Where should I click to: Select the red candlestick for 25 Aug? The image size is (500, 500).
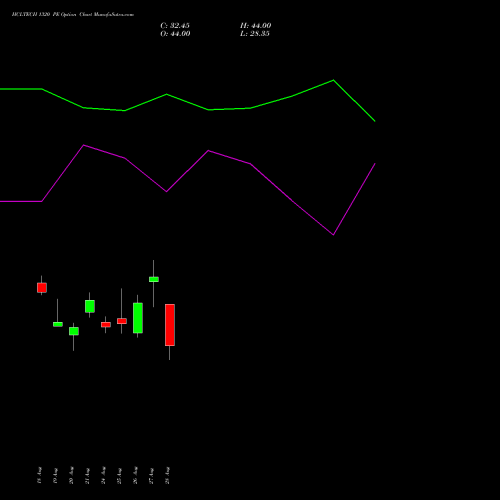coord(122,321)
